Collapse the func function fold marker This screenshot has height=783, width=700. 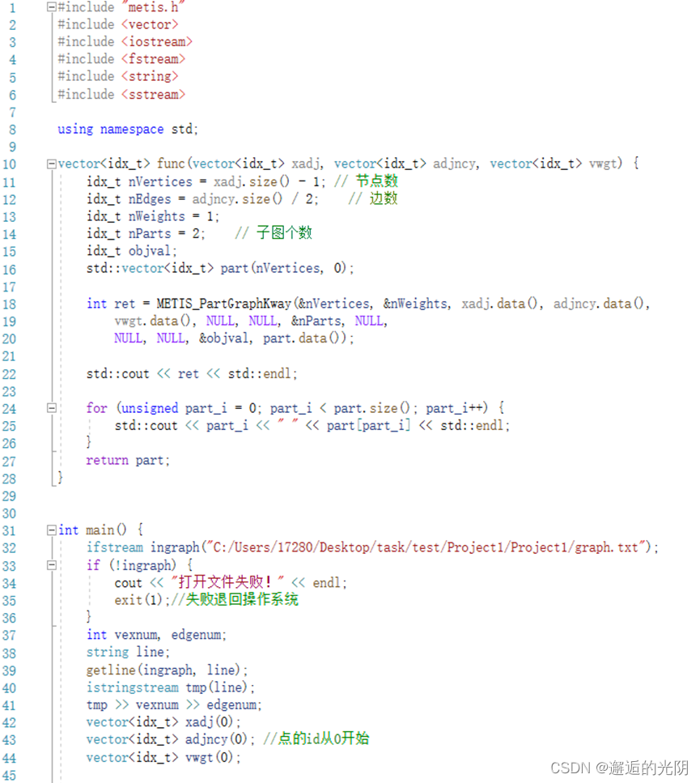coord(52,164)
